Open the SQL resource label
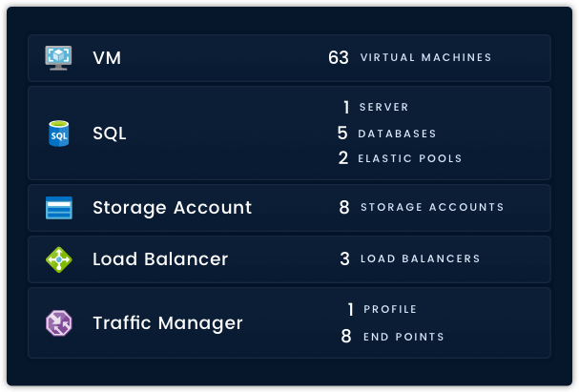 tap(109, 134)
